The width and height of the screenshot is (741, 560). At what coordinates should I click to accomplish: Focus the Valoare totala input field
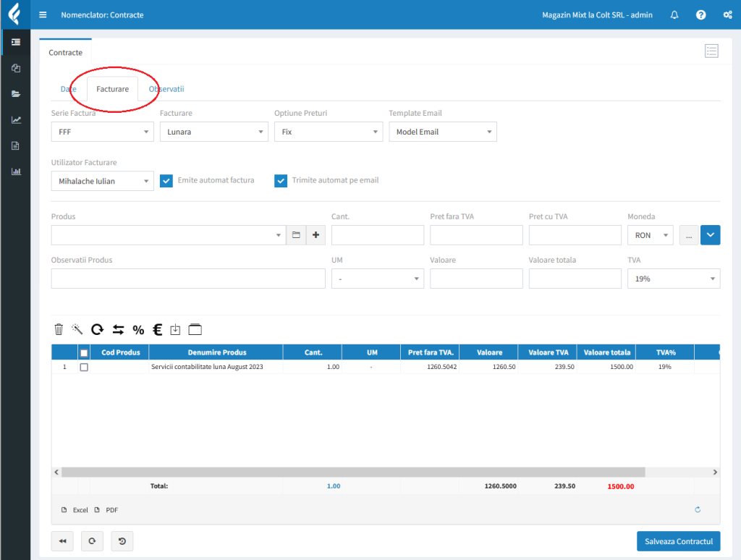575,279
